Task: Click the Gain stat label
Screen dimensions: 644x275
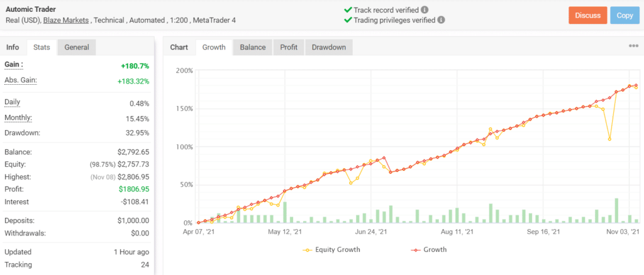Action: click(x=14, y=65)
